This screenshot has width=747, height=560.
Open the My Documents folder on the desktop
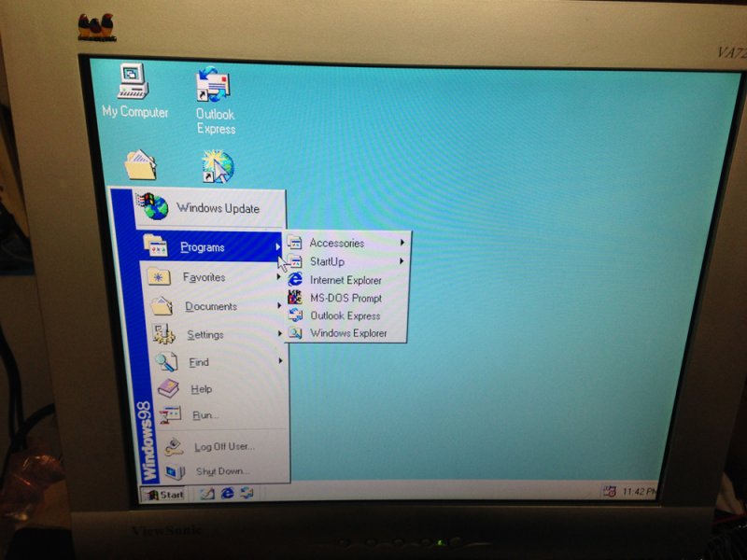click(x=140, y=166)
